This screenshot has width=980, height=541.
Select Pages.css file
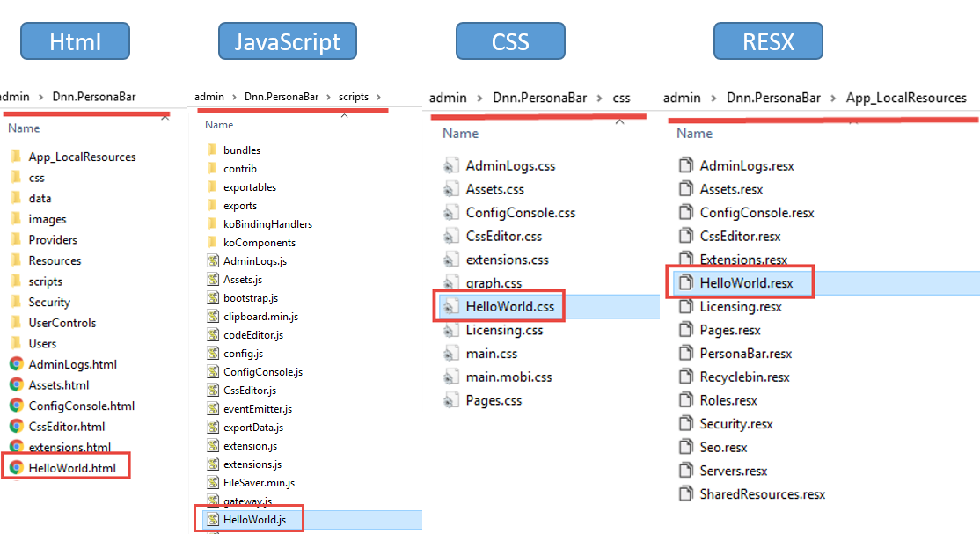click(494, 400)
